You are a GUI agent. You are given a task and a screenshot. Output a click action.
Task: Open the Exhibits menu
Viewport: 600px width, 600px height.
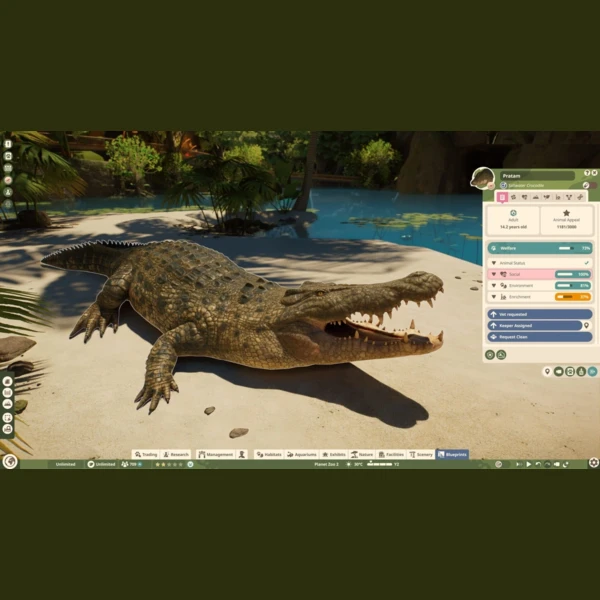coord(334,454)
